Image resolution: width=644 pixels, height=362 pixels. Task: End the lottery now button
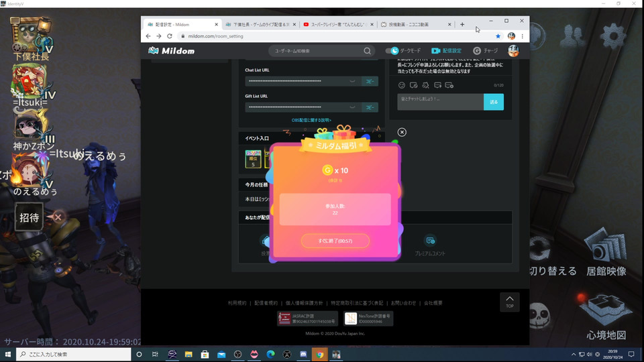[335, 241]
